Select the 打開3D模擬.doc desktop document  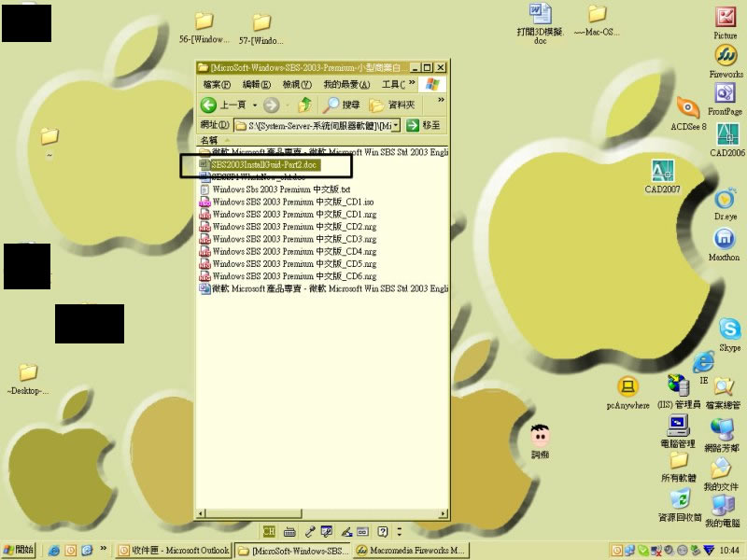tap(541, 24)
